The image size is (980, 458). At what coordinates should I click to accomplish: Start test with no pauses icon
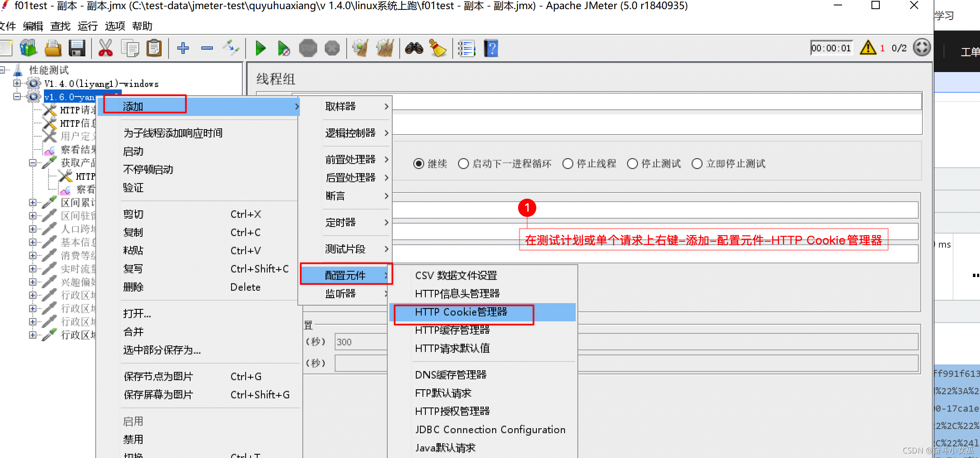(284, 48)
